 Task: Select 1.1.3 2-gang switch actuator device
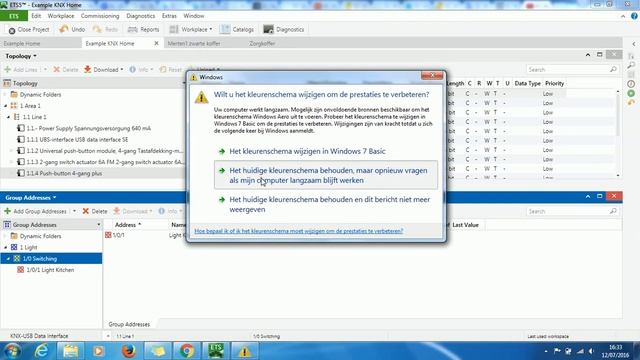pyautogui.click(x=104, y=162)
